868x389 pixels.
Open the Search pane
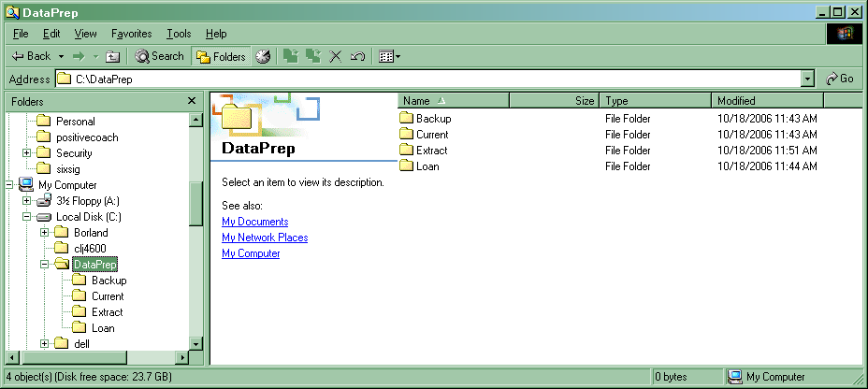[159, 56]
